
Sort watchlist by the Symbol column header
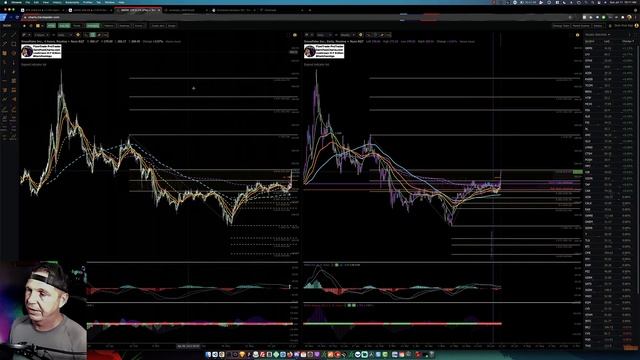click(590, 41)
